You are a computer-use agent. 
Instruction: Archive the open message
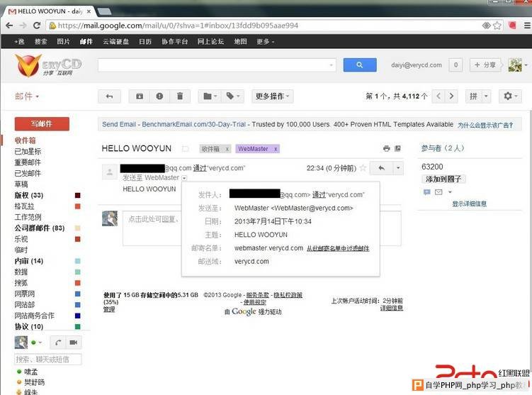click(x=140, y=96)
